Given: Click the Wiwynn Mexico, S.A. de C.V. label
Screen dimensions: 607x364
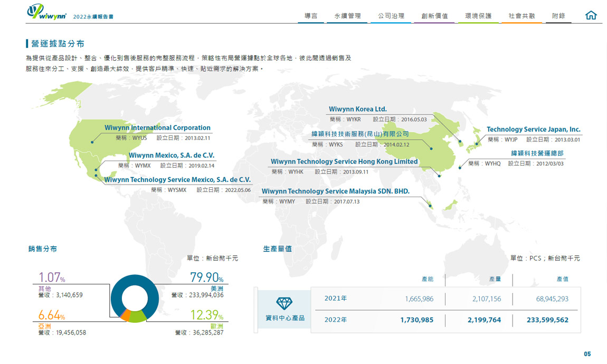Looking at the screenshot, I should tap(172, 156).
